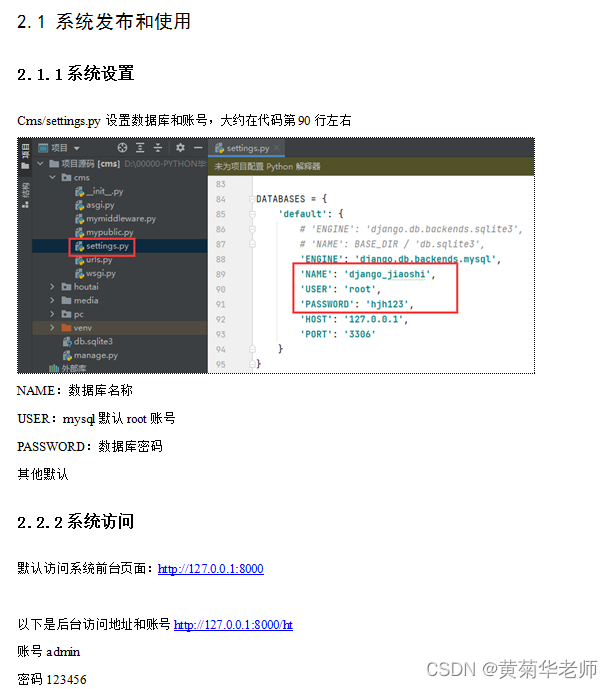613x689 pixels.
Task: Click the DATABASES variable on line 84
Action: coord(280,199)
